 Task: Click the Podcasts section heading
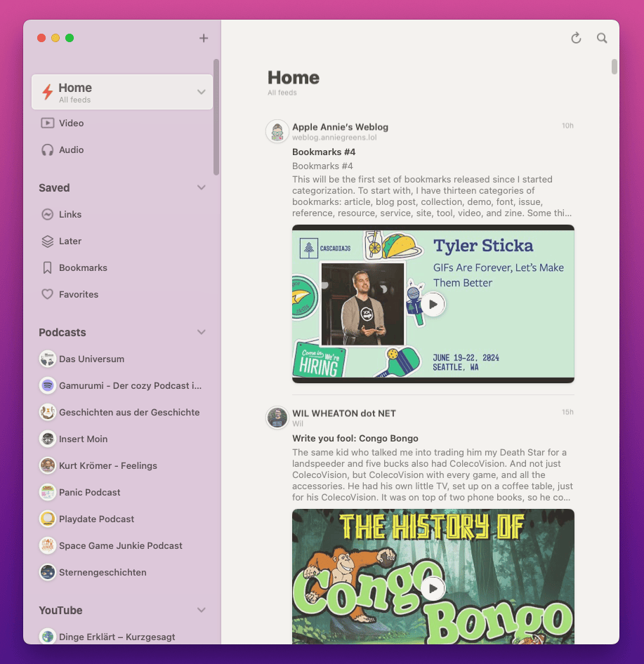point(63,333)
